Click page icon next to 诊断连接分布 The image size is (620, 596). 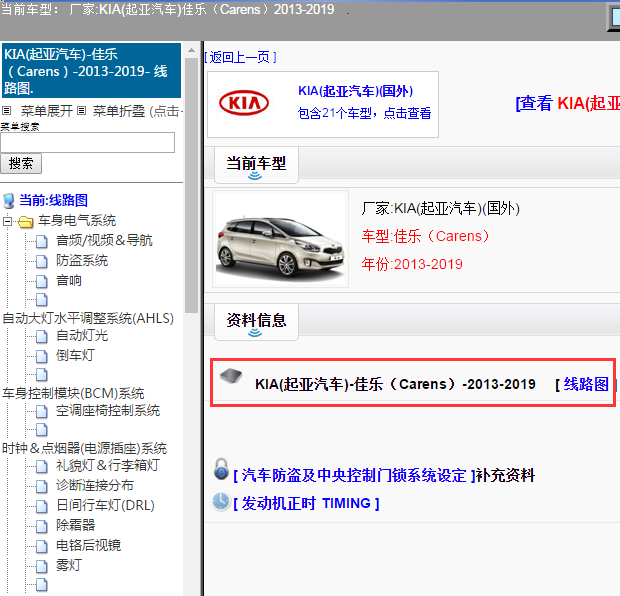tap(42, 486)
